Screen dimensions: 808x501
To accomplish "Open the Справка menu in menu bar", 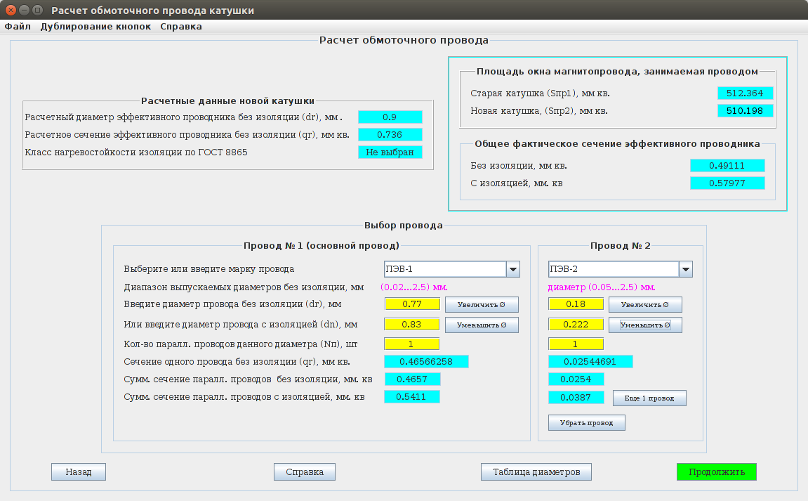I will pyautogui.click(x=181, y=26).
